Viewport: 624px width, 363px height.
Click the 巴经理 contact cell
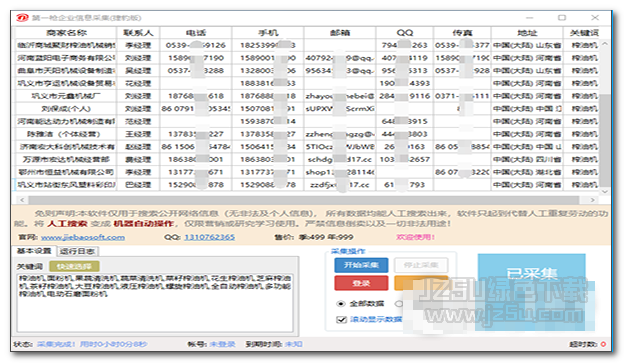[x=138, y=185]
